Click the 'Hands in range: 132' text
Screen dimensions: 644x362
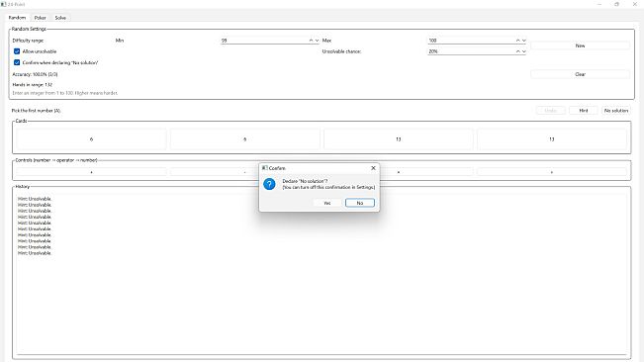33,84
